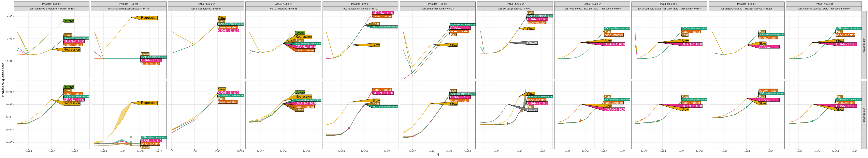Click 'Slow' label in transform kilobytes panel

(376, 45)
